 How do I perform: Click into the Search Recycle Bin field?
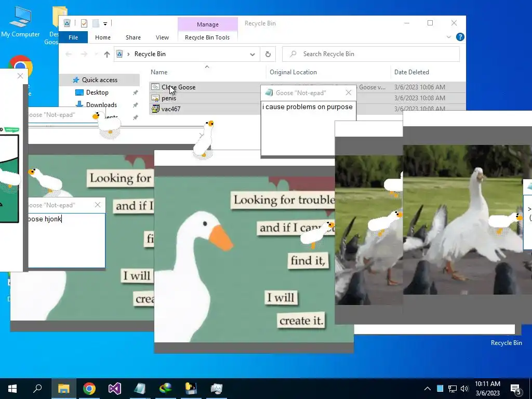(x=371, y=54)
